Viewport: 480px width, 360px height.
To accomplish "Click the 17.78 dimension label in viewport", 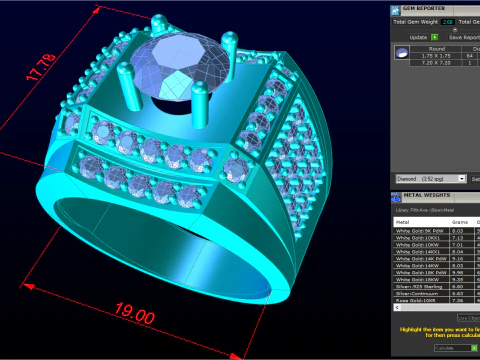I will coord(41,67).
